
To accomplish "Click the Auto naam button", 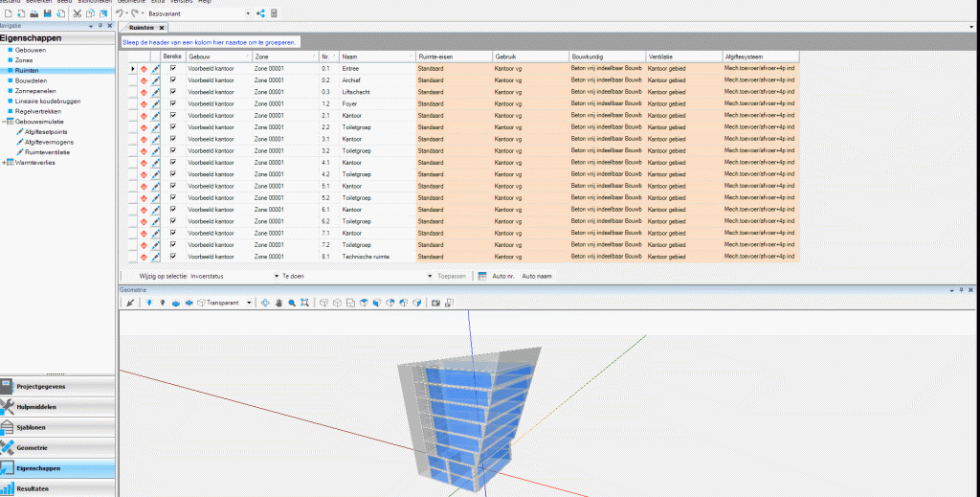I will coord(537,277).
